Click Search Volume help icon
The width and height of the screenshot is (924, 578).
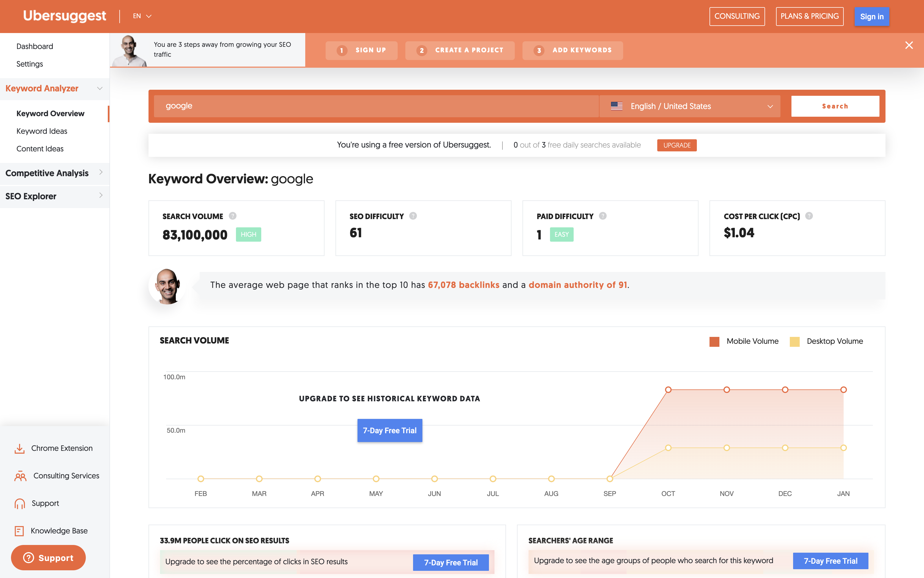233,216
